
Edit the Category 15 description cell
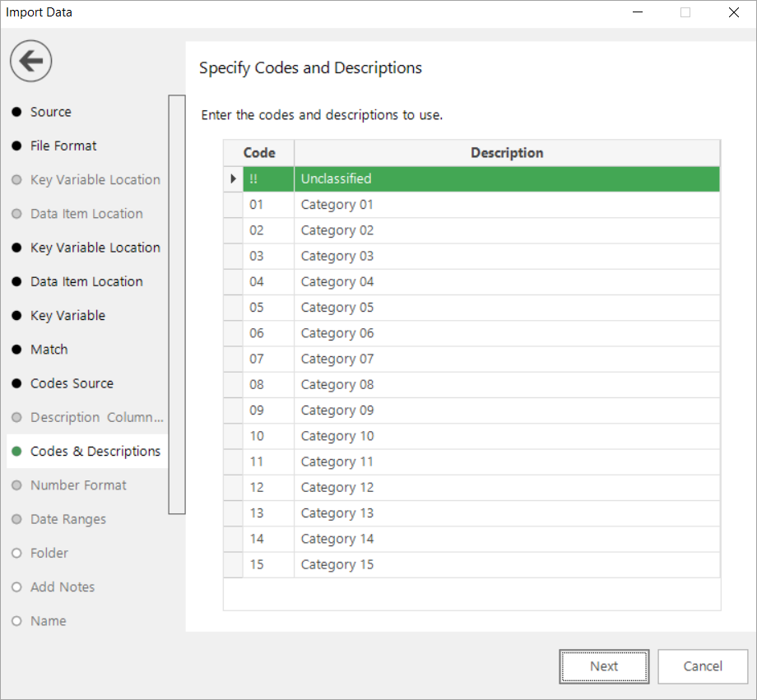(x=507, y=565)
